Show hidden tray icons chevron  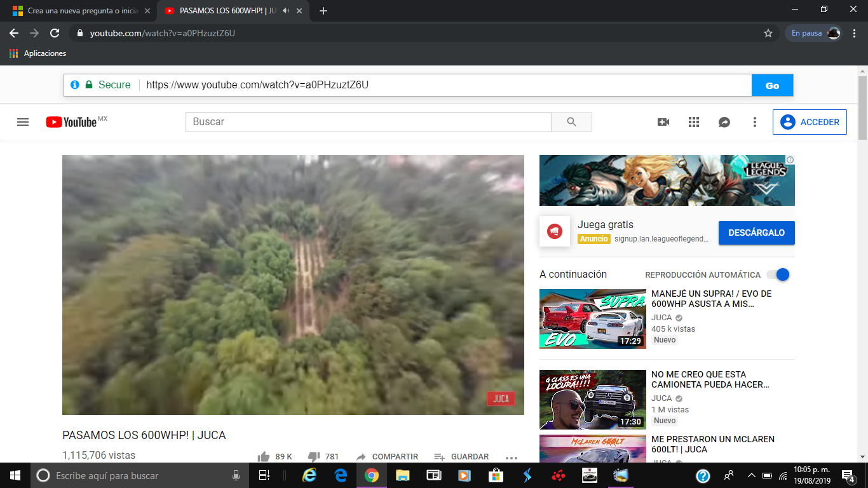(751, 475)
